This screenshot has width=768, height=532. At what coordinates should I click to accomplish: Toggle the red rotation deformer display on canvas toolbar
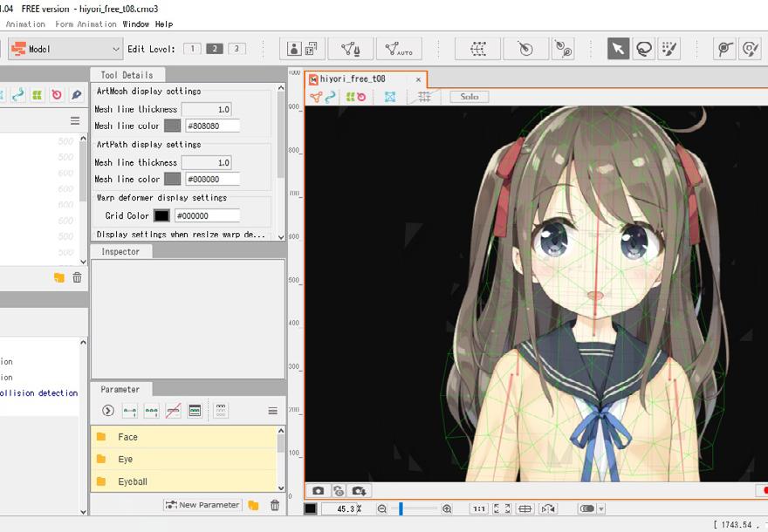click(x=361, y=97)
